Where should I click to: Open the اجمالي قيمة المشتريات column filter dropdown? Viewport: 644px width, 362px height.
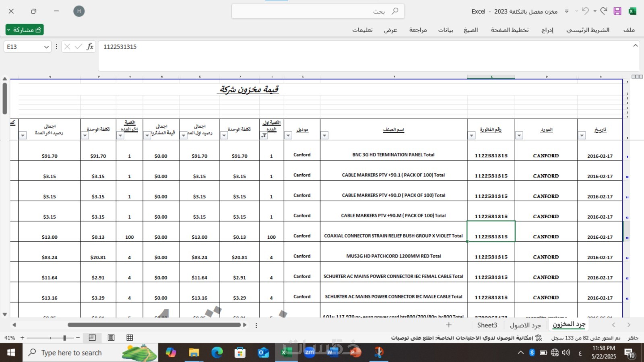click(x=147, y=136)
